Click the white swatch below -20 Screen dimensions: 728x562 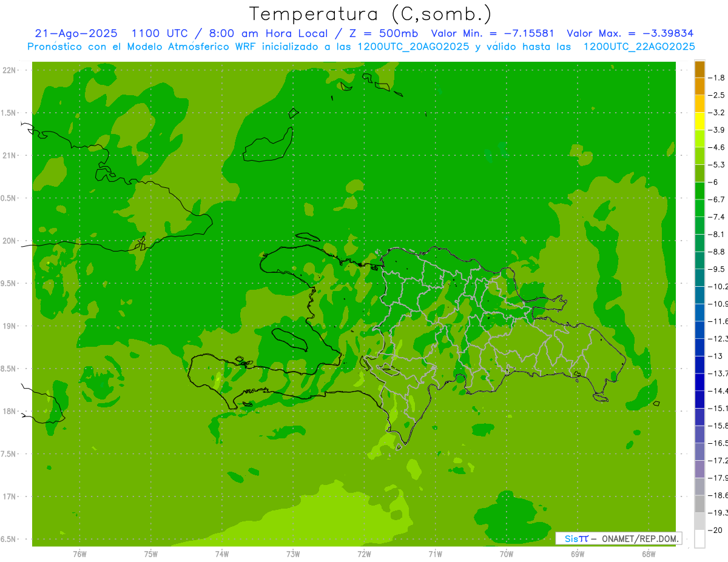[699, 538]
